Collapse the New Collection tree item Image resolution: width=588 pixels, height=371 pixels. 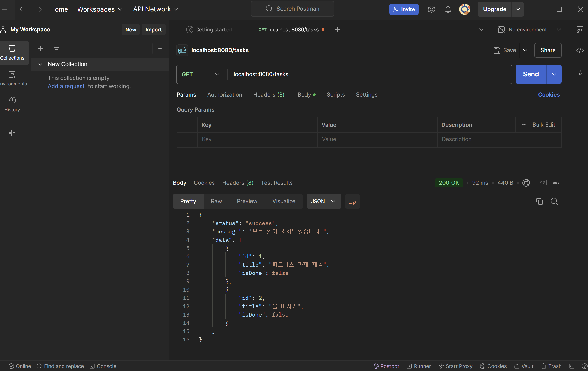(x=41, y=64)
